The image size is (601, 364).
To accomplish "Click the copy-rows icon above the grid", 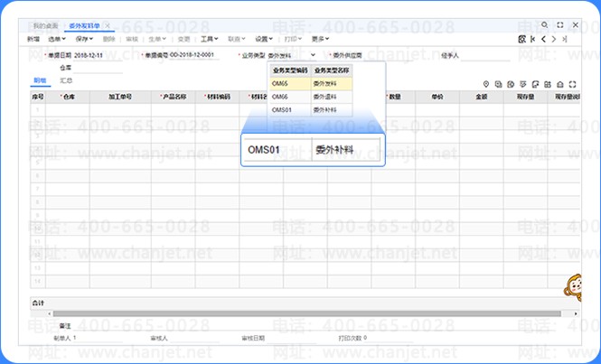I will pyautogui.click(x=498, y=84).
